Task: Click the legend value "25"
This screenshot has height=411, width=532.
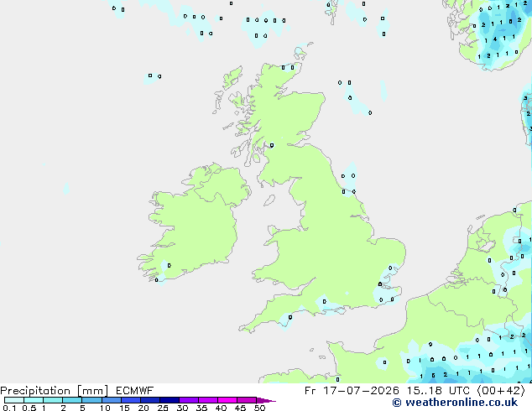Action: pyautogui.click(x=163, y=408)
